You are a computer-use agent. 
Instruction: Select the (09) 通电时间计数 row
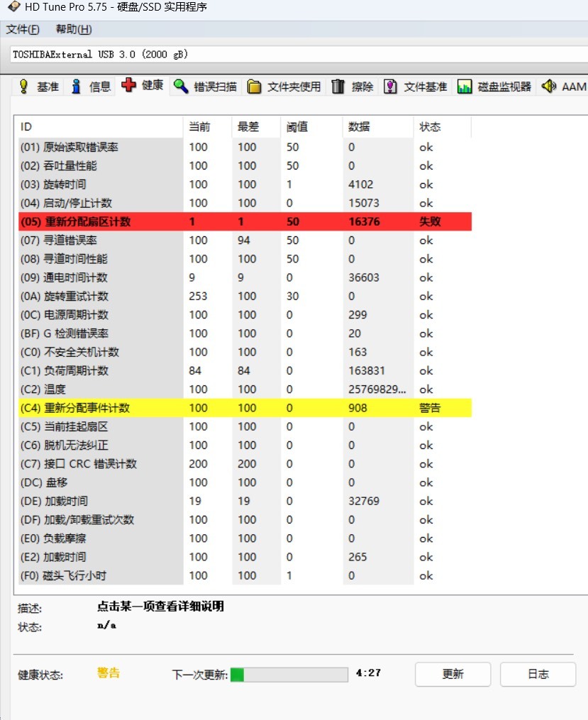pos(245,277)
